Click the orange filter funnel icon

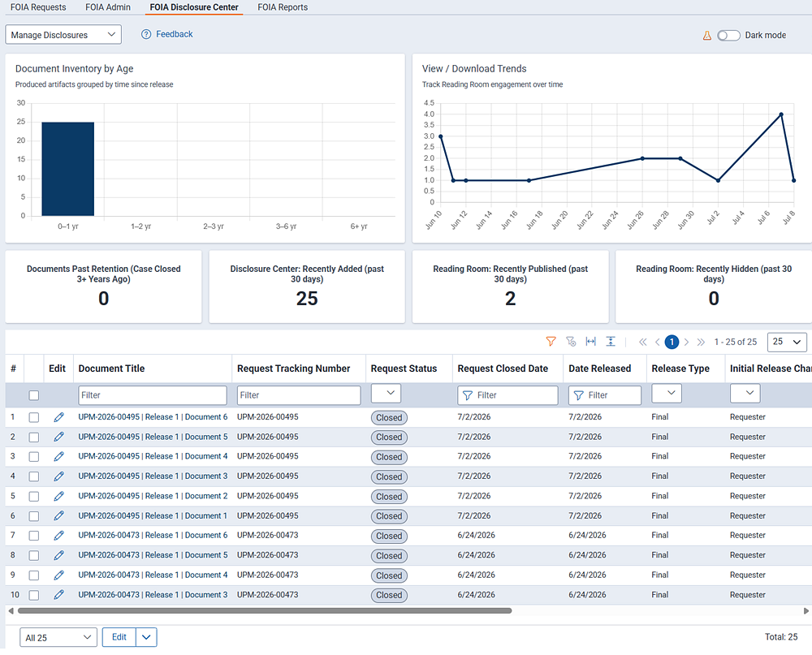pyautogui.click(x=551, y=342)
